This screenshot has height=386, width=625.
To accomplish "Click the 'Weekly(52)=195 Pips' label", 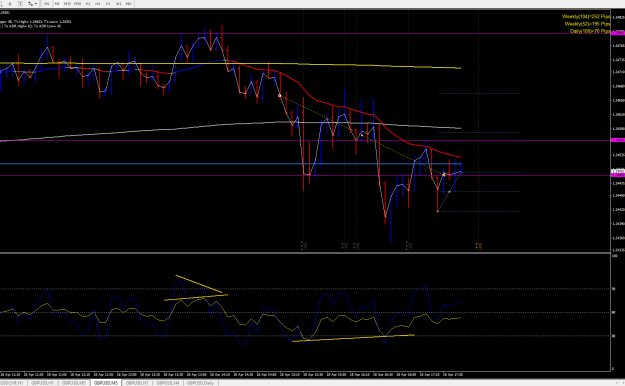I will (x=587, y=24).
